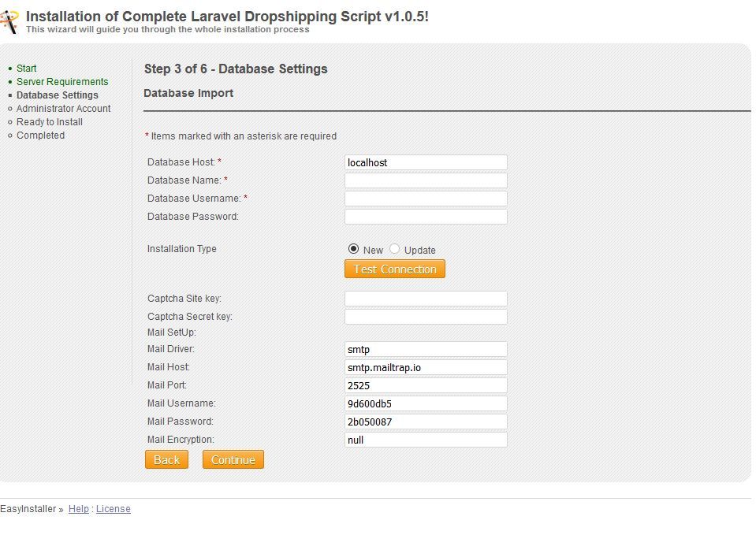Viewport: 756px width, 535px height.
Task: Go to the Start step in sidebar
Action: pyautogui.click(x=26, y=69)
